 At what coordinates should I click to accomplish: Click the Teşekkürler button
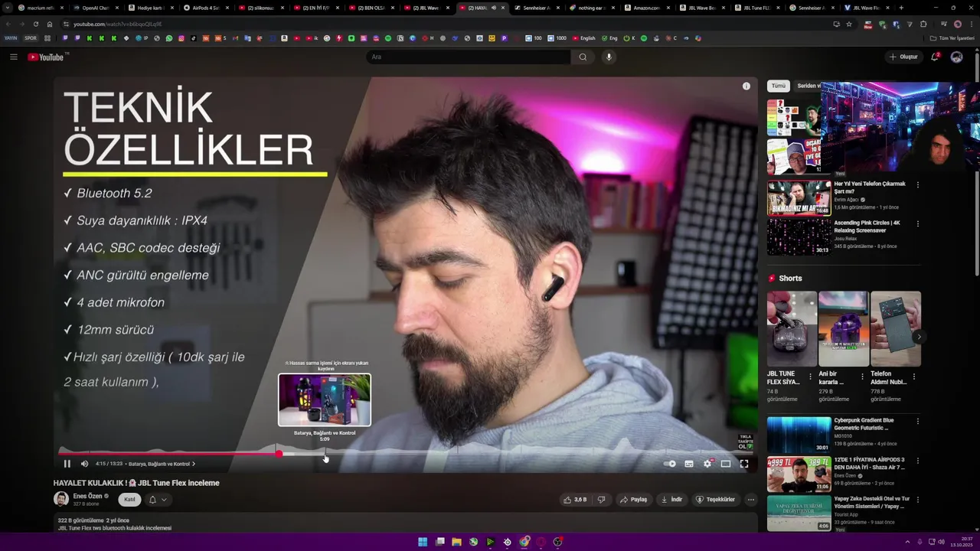pos(715,500)
